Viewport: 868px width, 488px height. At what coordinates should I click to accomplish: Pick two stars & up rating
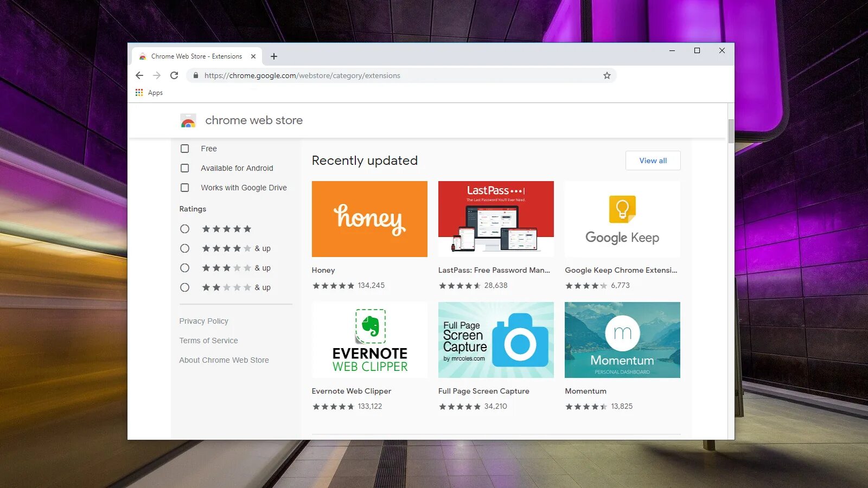click(185, 287)
